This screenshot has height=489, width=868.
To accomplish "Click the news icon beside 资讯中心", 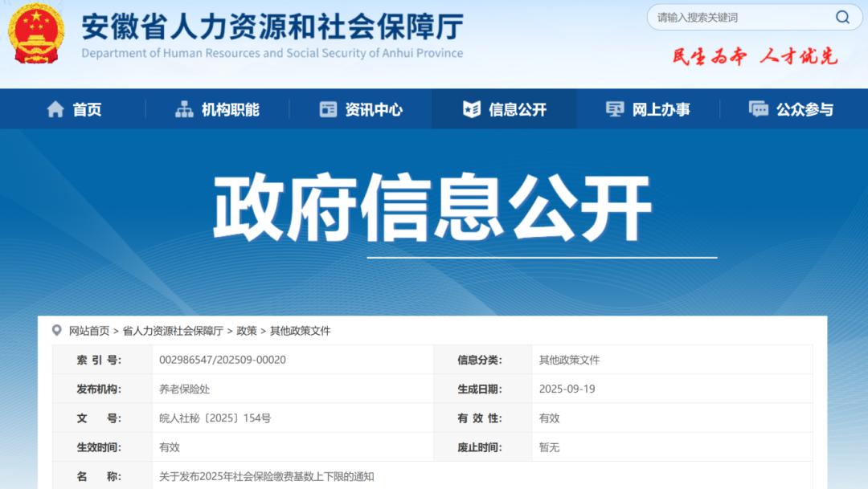I will 328,110.
